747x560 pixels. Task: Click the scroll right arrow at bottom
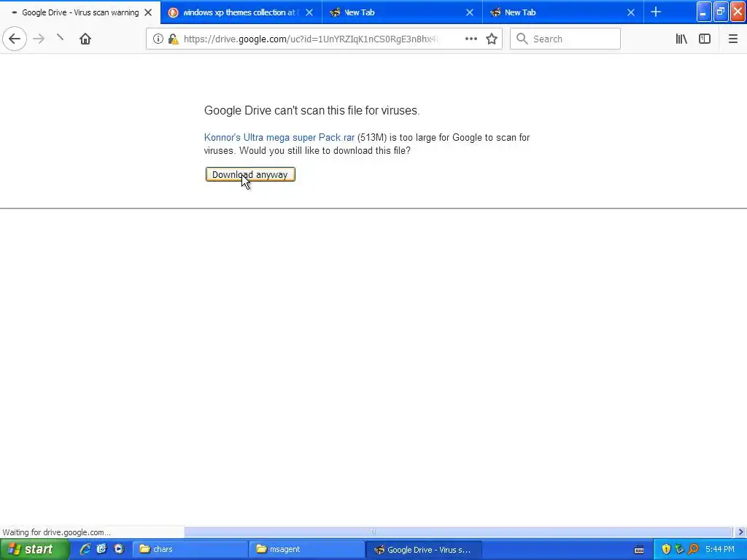740,532
